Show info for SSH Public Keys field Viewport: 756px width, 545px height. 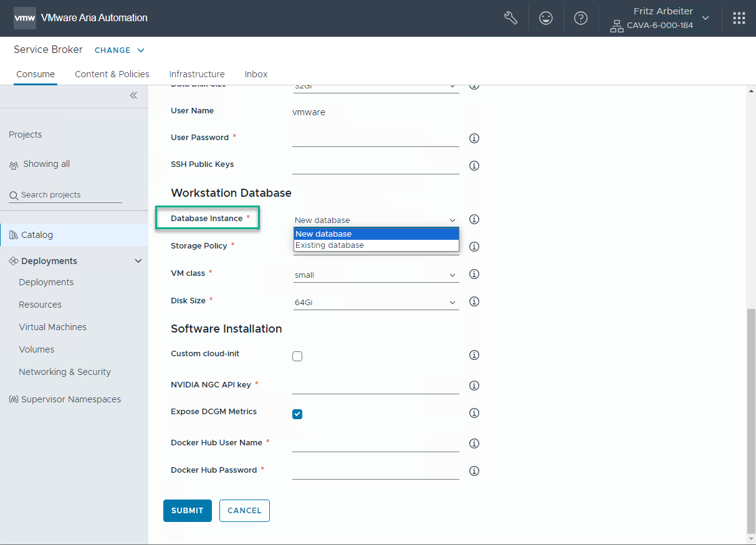474,166
